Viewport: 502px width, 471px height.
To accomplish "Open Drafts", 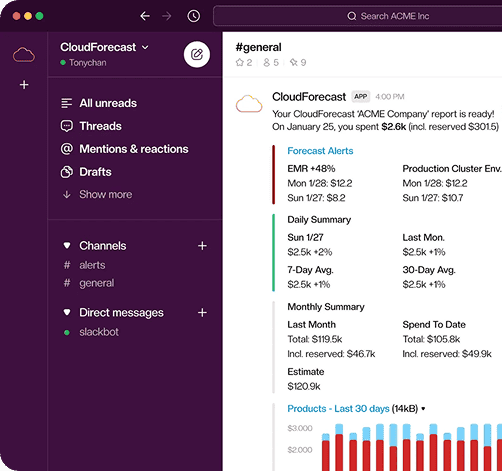I will coord(95,172).
